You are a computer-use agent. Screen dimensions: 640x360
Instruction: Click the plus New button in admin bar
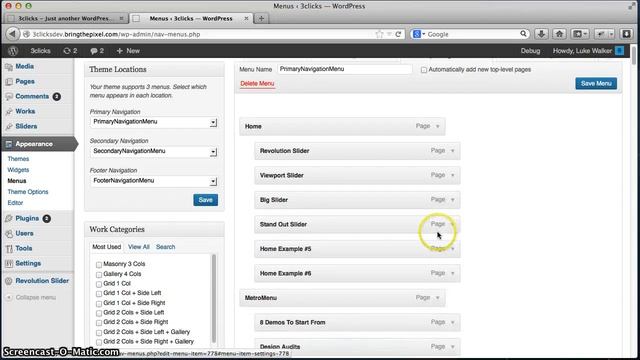pos(128,51)
